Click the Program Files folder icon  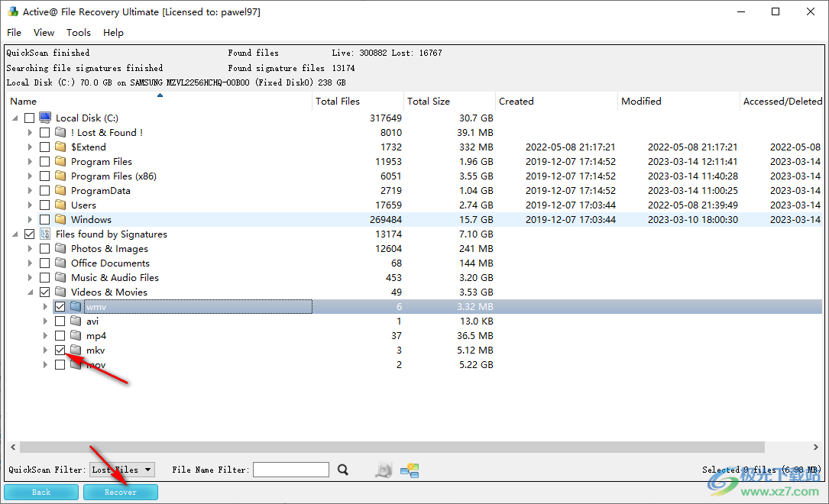click(61, 161)
